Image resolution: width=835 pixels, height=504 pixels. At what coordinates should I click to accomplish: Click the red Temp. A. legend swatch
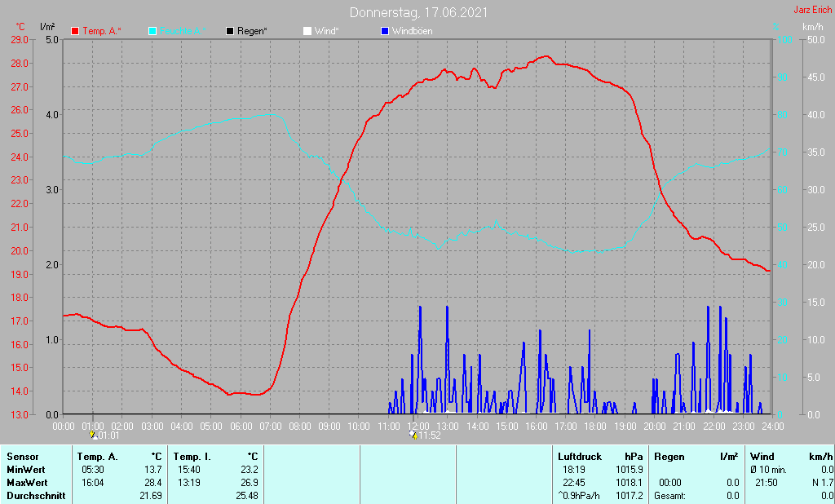[x=75, y=31]
